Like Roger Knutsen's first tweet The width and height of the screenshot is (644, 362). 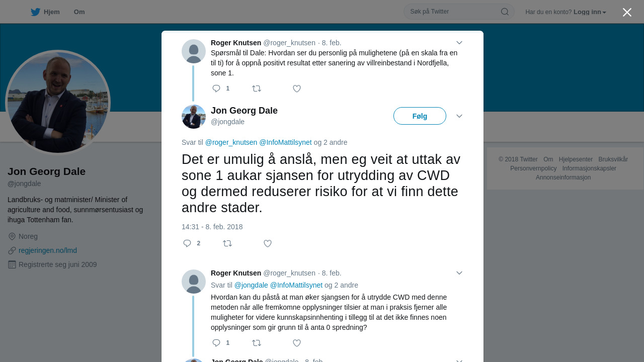point(297,88)
